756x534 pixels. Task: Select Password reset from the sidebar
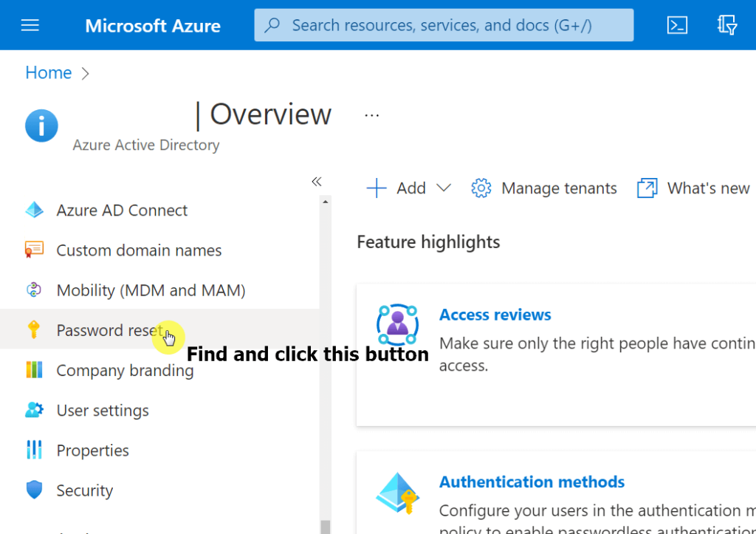159,329
